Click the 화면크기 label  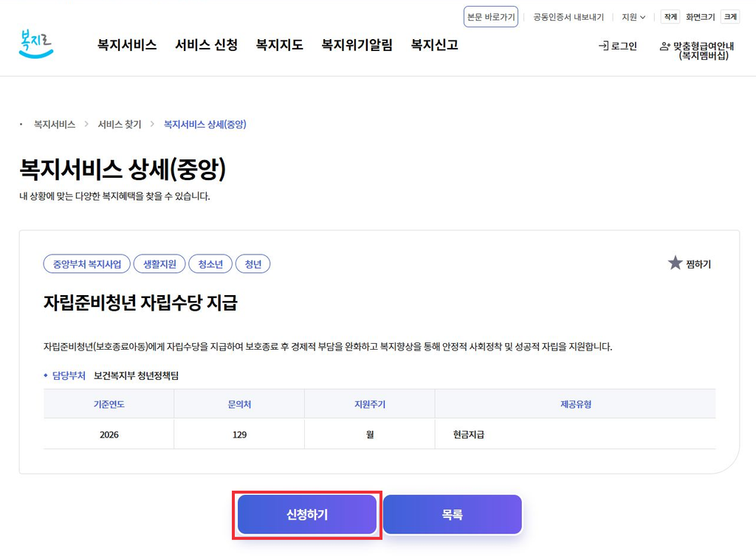(x=701, y=17)
